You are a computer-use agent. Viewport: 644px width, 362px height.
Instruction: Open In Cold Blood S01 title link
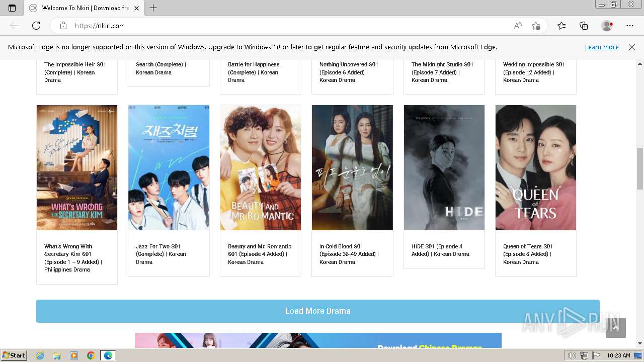click(349, 254)
